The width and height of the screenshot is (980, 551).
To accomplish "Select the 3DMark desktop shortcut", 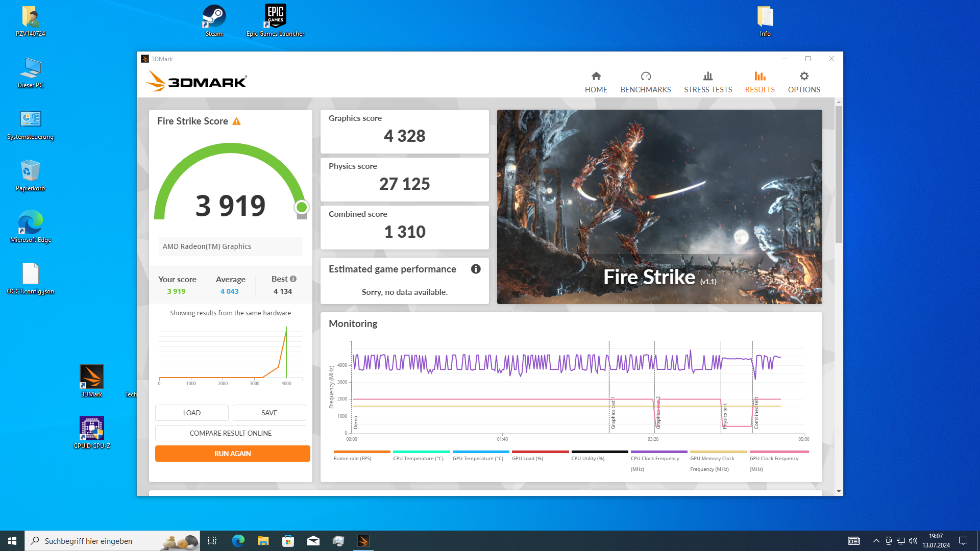I will [92, 381].
